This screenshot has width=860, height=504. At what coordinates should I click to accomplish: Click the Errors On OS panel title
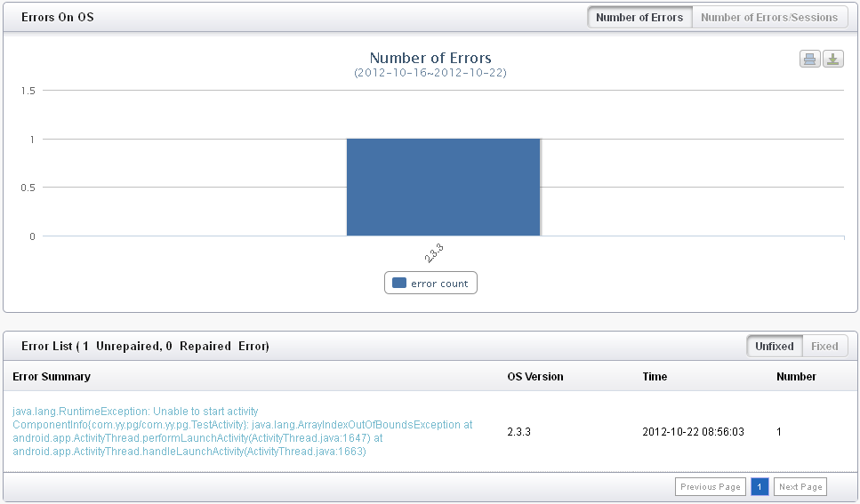coord(58,18)
